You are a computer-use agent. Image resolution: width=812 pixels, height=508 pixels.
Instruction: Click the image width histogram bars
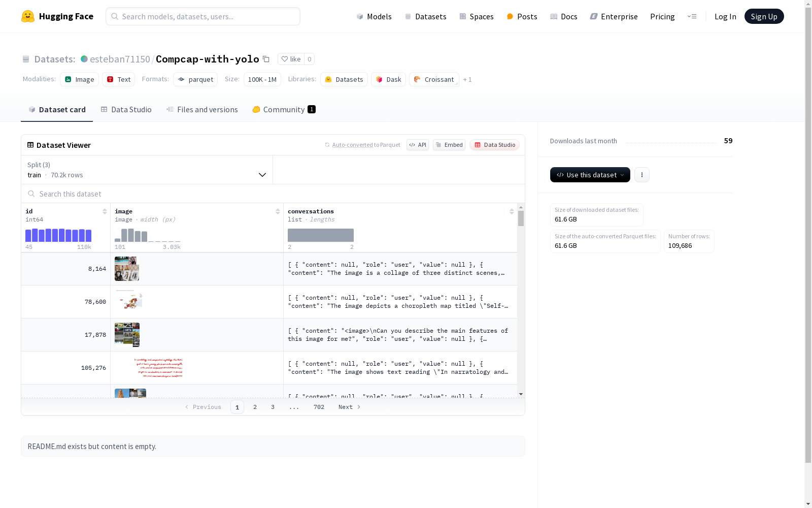pyautogui.click(x=148, y=235)
